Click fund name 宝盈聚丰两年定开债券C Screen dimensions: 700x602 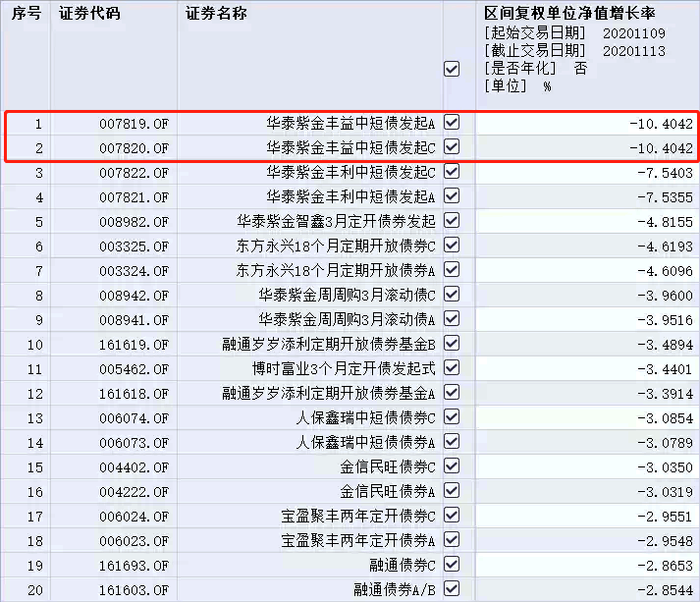pos(358,516)
